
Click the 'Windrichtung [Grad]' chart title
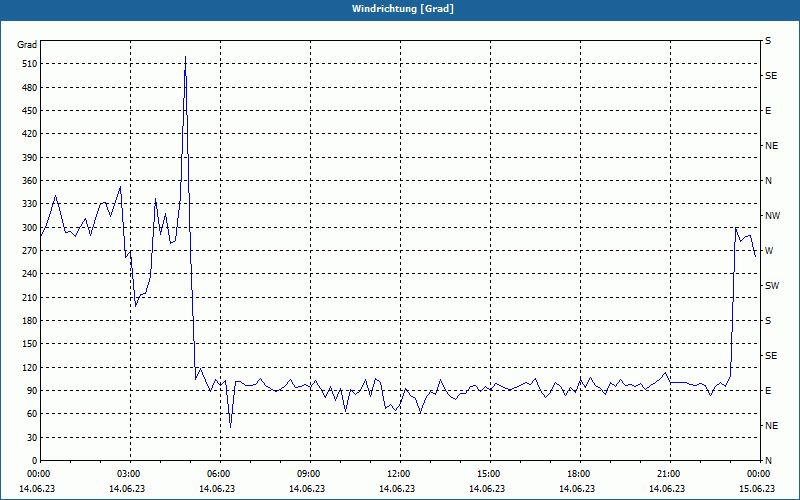403,9
